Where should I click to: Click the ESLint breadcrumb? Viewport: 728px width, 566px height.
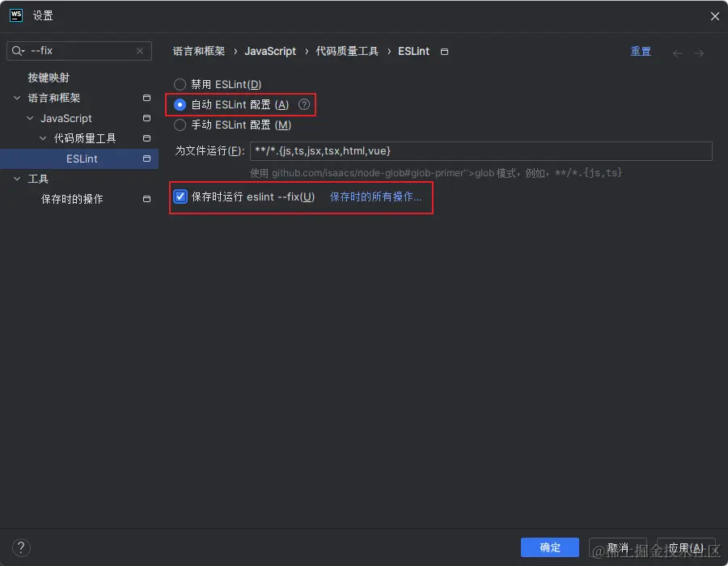(x=413, y=51)
